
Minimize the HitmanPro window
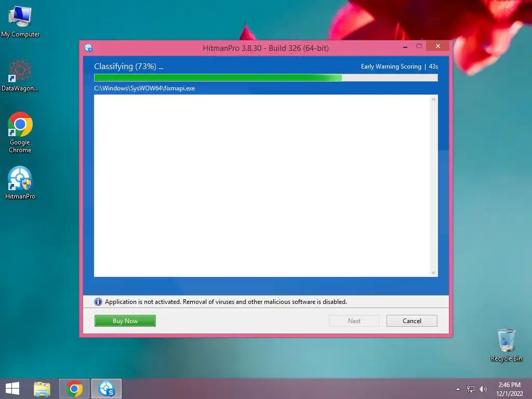[405, 47]
